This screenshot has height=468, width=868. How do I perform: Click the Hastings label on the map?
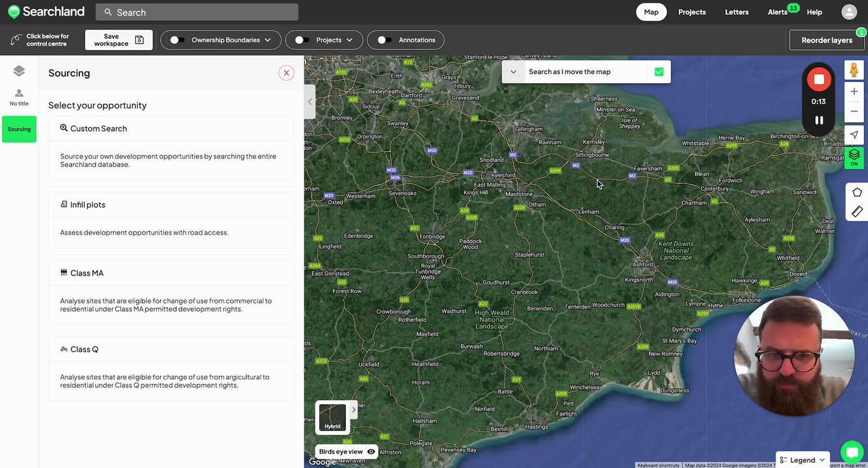coord(537,427)
